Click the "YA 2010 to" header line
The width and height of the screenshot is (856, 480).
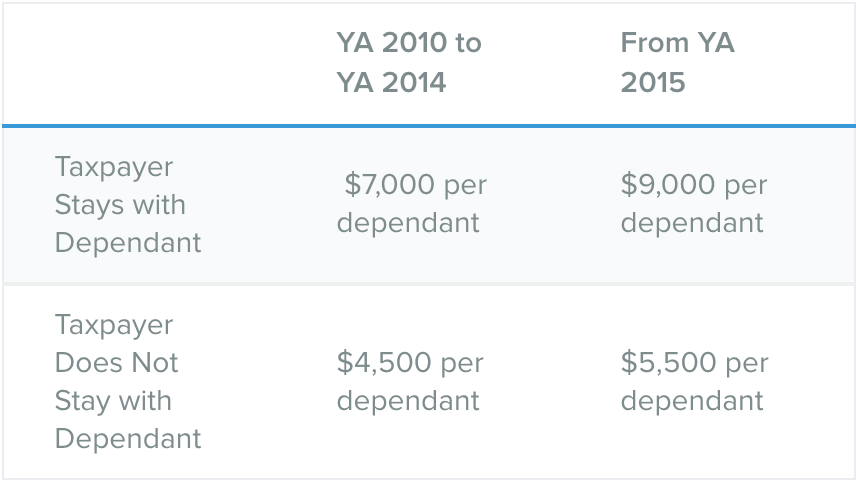tap(408, 43)
